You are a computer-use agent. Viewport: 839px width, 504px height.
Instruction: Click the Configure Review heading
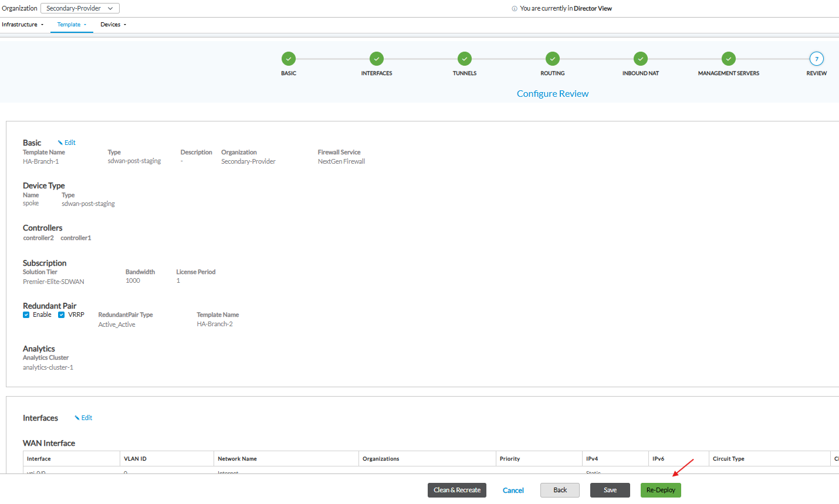(553, 94)
